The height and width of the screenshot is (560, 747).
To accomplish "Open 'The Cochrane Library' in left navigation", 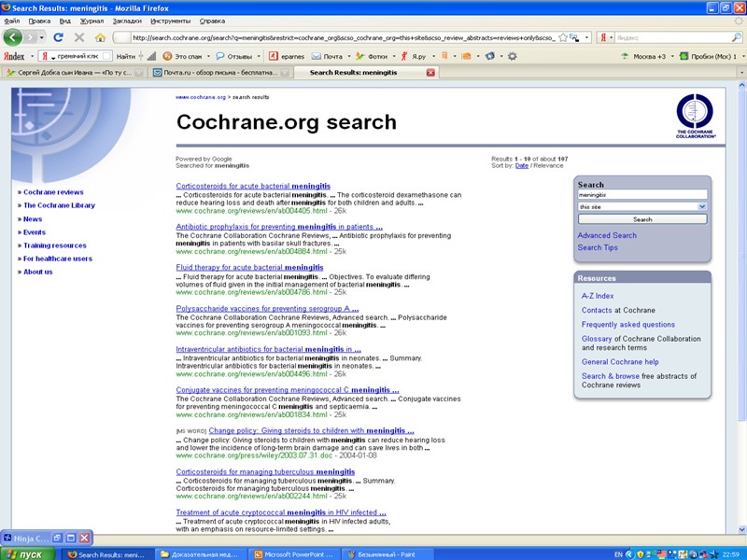I will click(59, 205).
